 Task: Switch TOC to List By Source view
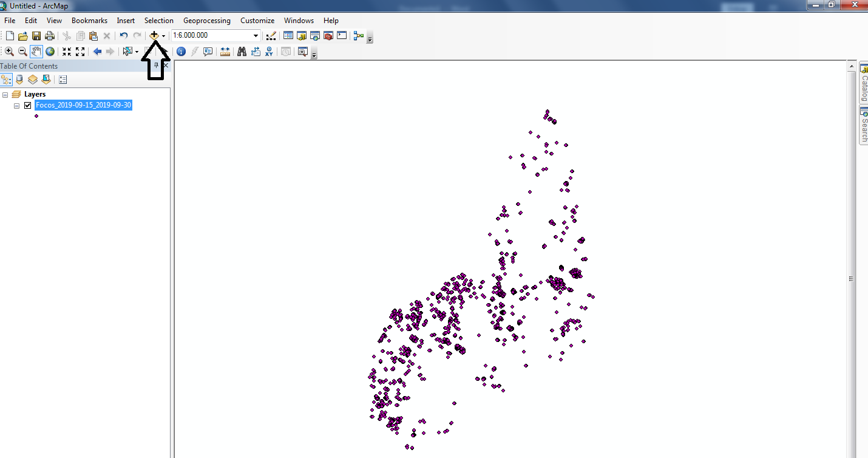(19, 79)
